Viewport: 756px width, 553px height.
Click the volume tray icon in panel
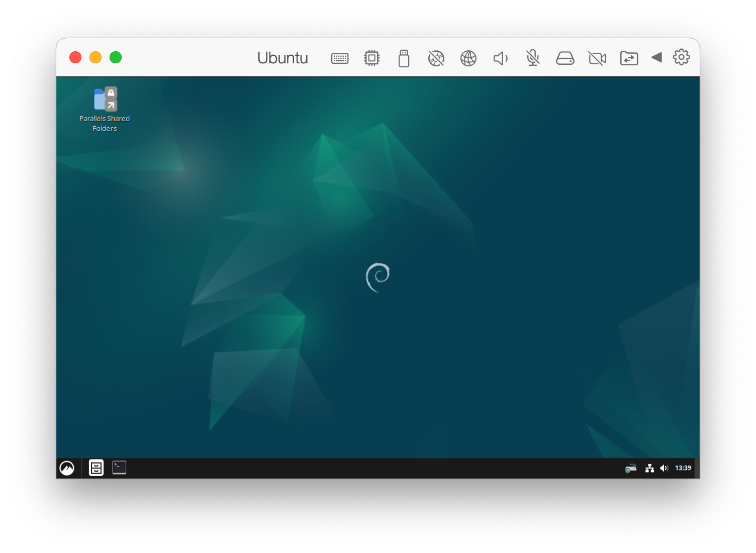point(664,468)
